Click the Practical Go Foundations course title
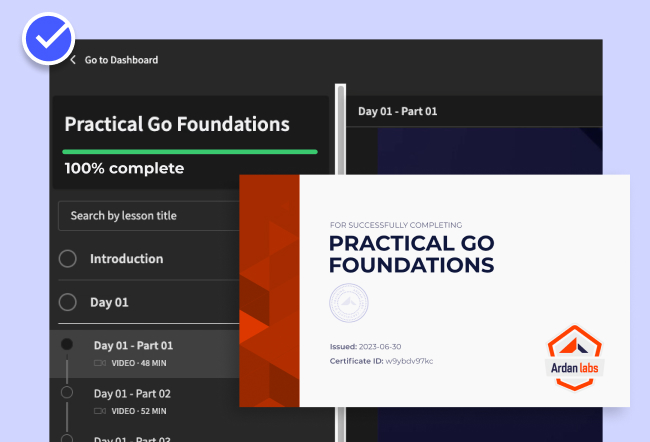This screenshot has height=442, width=650. [177, 124]
